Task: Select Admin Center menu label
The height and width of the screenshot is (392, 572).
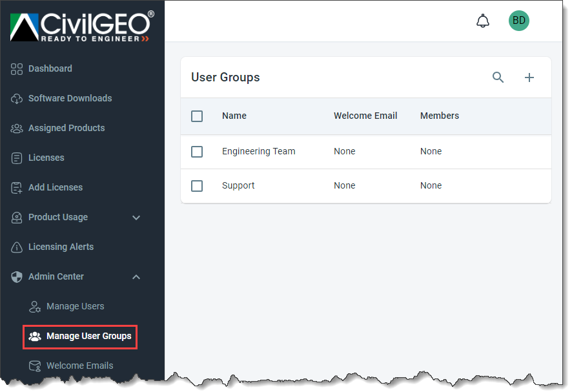Action: click(x=56, y=276)
